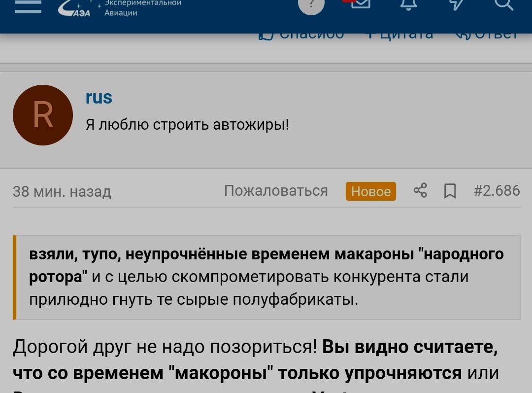Click the round R avatar of rus
This screenshot has width=532, height=393.
tap(42, 115)
